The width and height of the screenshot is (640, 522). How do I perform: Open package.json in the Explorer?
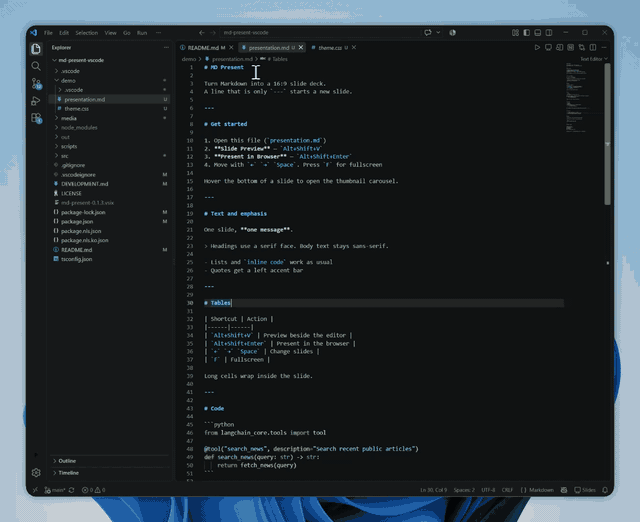(109, 222)
